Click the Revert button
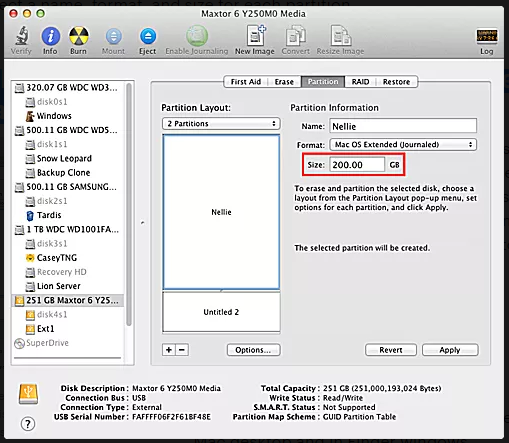 [391, 350]
